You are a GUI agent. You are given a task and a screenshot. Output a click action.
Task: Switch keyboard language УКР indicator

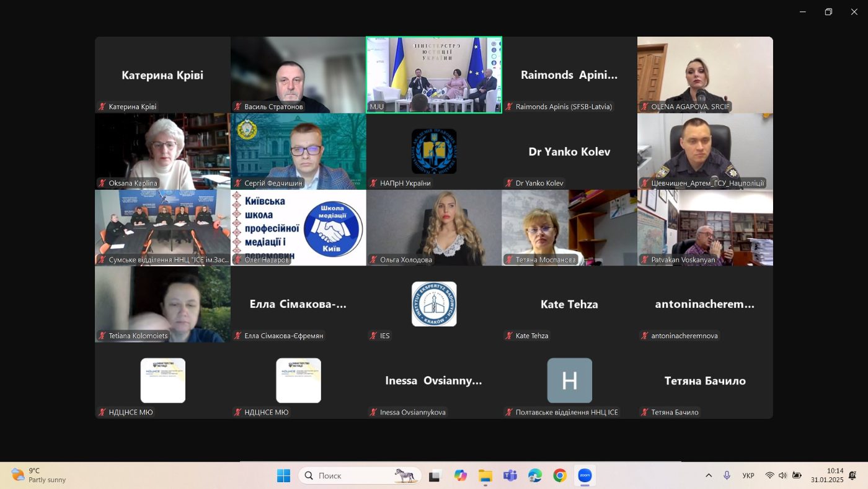click(748, 475)
